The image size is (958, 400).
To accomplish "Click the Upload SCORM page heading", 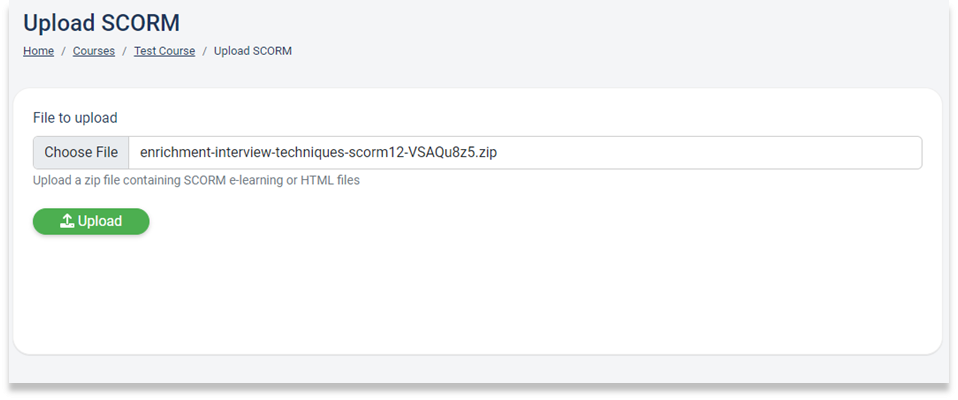I will (x=101, y=23).
